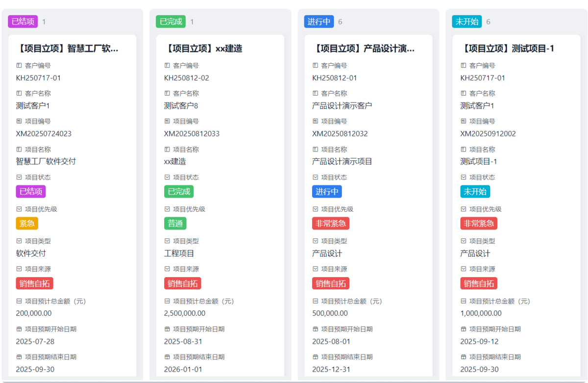Screen dimensions: 588x383
Task: Click project type 工程项目
Action: point(179,254)
